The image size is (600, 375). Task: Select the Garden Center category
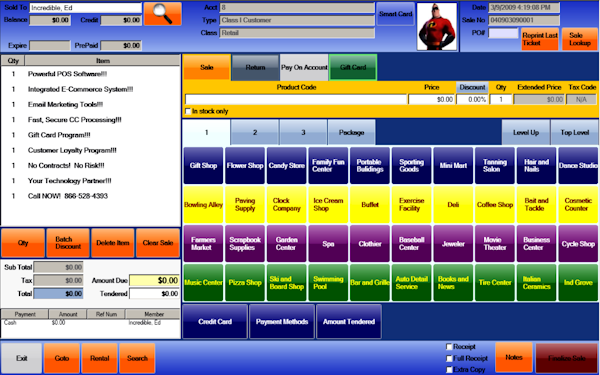pos(287,244)
